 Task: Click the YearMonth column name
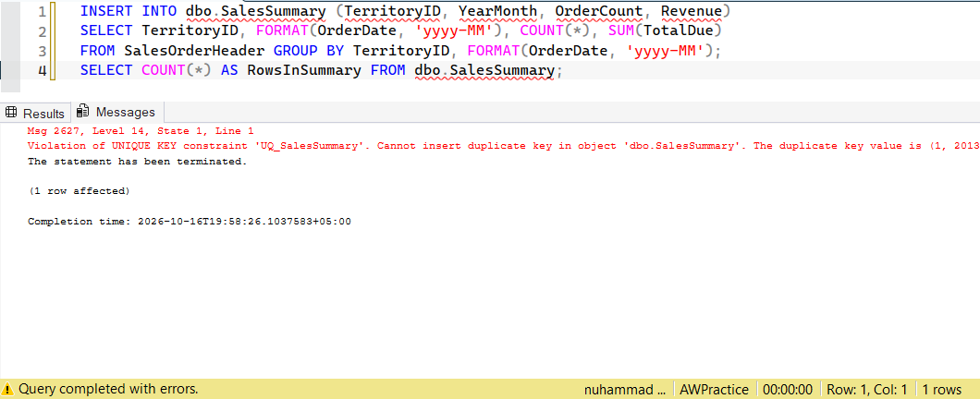498,11
